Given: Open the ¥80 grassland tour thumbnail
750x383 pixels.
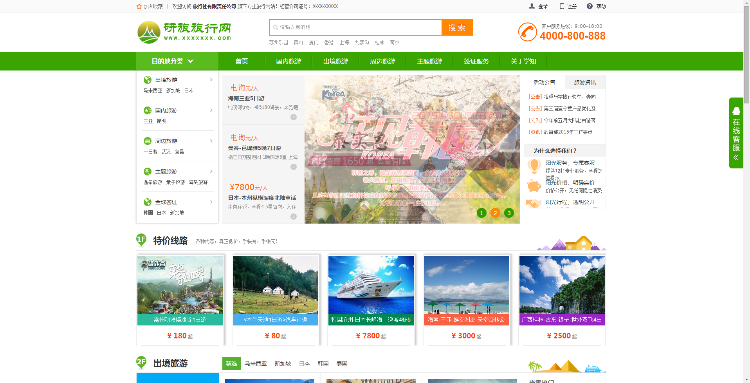Looking at the screenshot, I should pos(276,285).
